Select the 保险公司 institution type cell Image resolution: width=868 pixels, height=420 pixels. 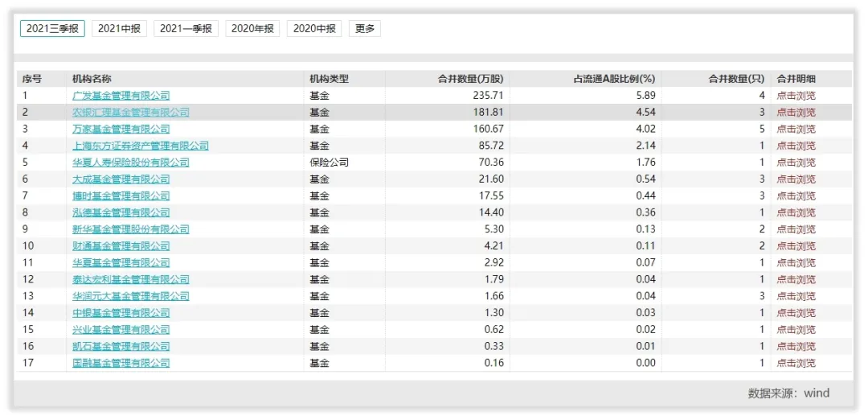[330, 163]
